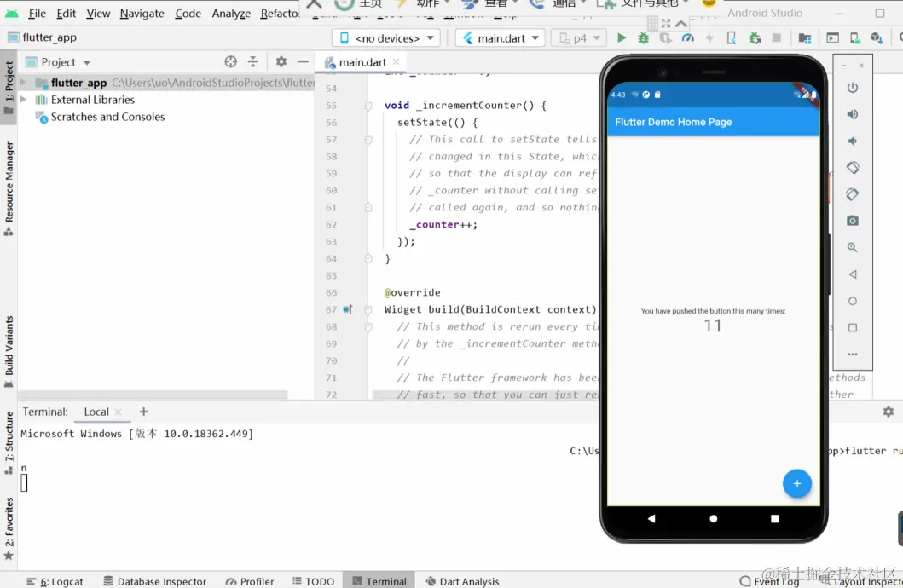Rotate emulator left icon
The image size is (903, 588).
pos(853,167)
